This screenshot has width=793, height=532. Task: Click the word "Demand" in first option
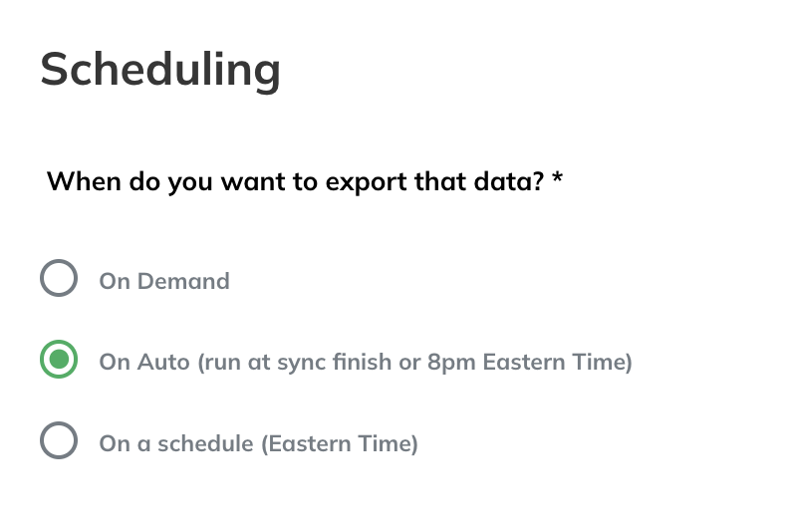183,281
